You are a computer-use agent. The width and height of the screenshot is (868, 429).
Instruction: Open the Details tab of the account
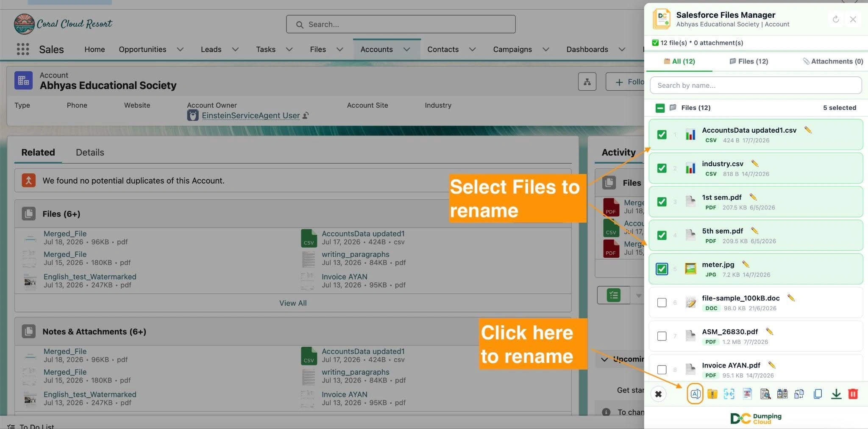[90, 152]
